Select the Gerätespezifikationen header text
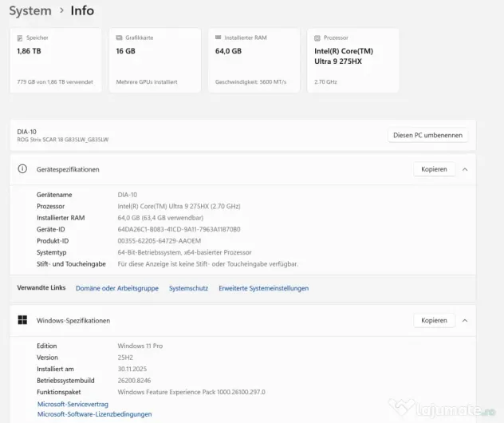The image size is (504, 423). coord(68,169)
